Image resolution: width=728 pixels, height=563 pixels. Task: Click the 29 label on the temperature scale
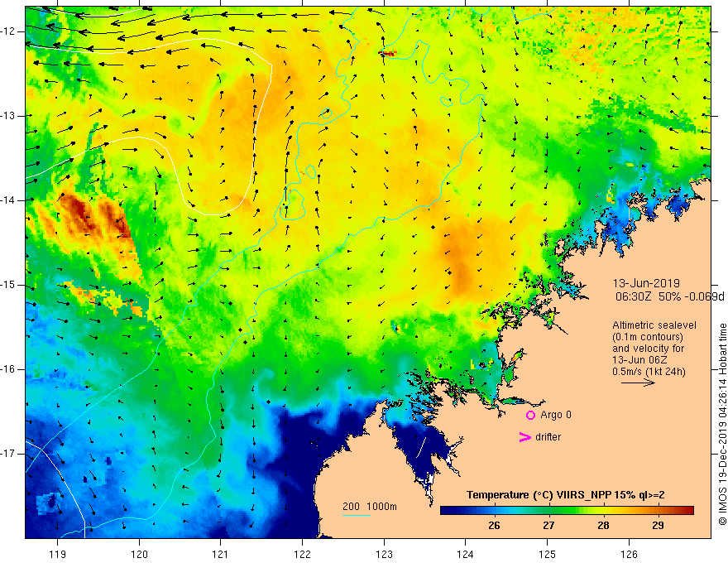click(658, 526)
